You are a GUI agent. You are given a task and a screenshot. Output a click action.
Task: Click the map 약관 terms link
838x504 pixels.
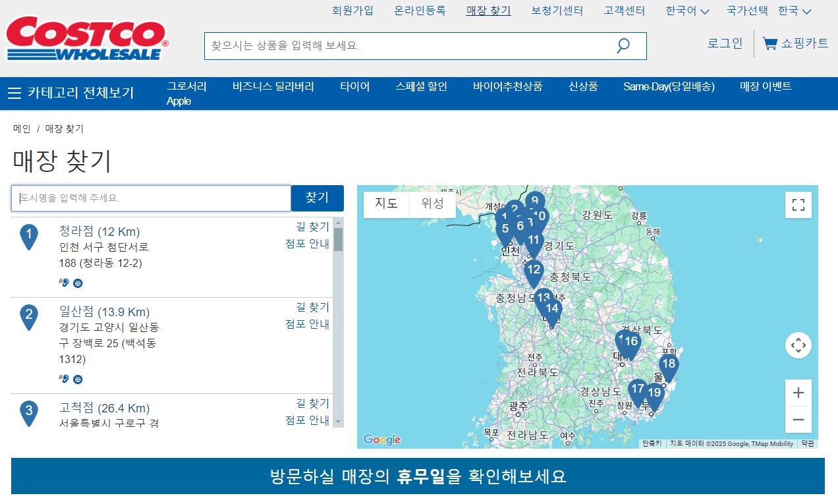click(808, 443)
